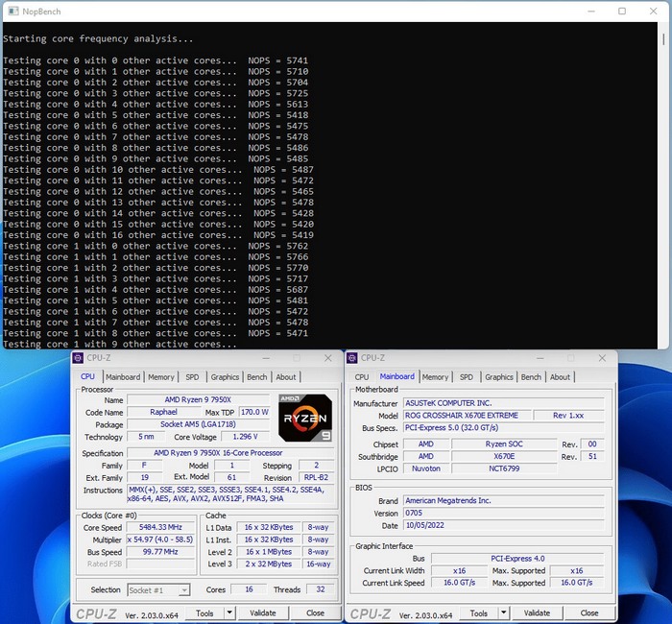Click the CPU-Z icon in the processor window title bar

pyautogui.click(x=79, y=358)
